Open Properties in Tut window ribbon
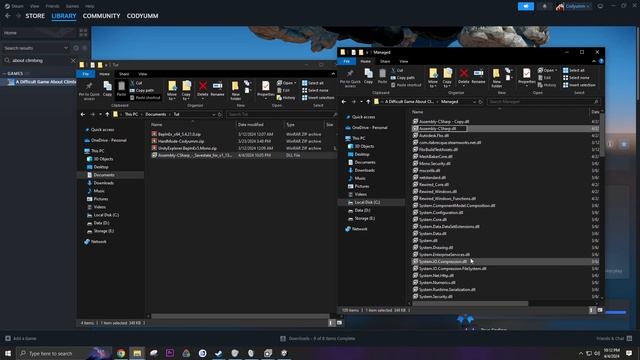The width and height of the screenshot is (640, 360). click(x=265, y=89)
